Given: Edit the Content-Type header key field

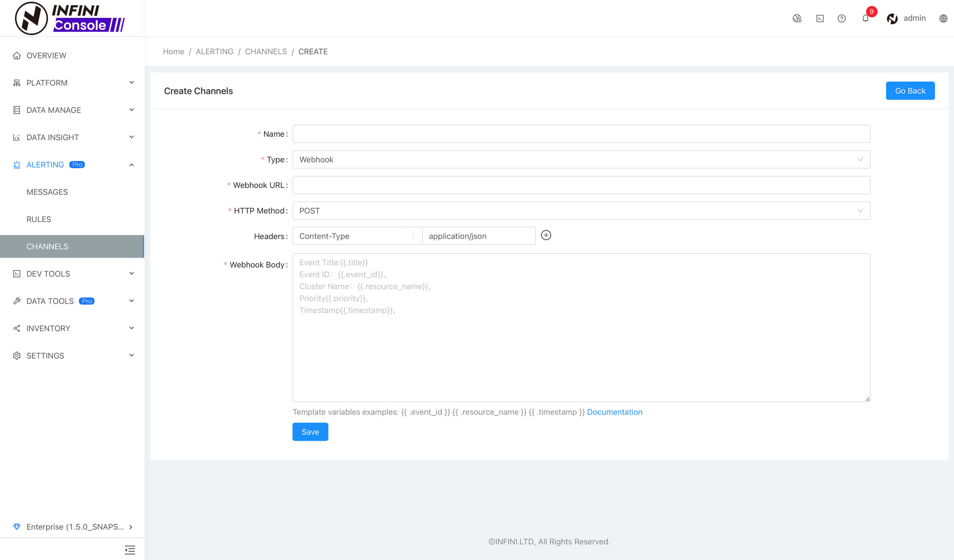Looking at the screenshot, I should (349, 236).
